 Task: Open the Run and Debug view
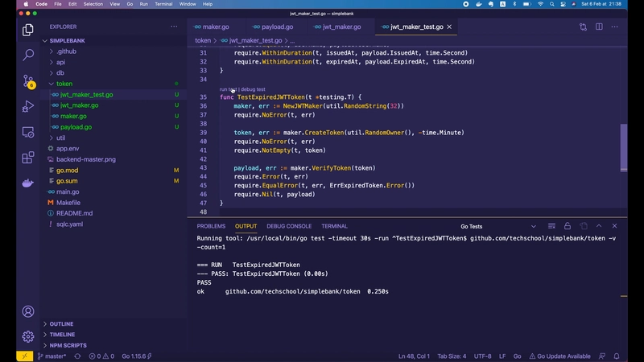pos(28,106)
